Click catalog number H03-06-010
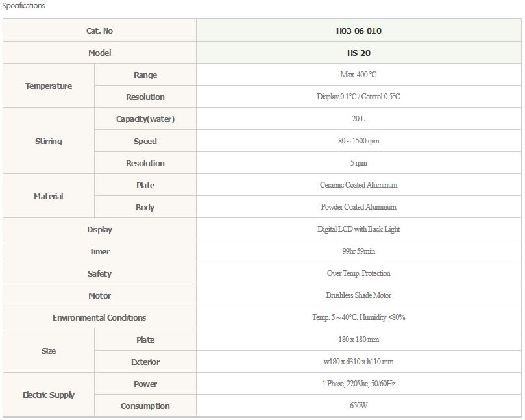This screenshot has height=420, width=525. coord(359,31)
